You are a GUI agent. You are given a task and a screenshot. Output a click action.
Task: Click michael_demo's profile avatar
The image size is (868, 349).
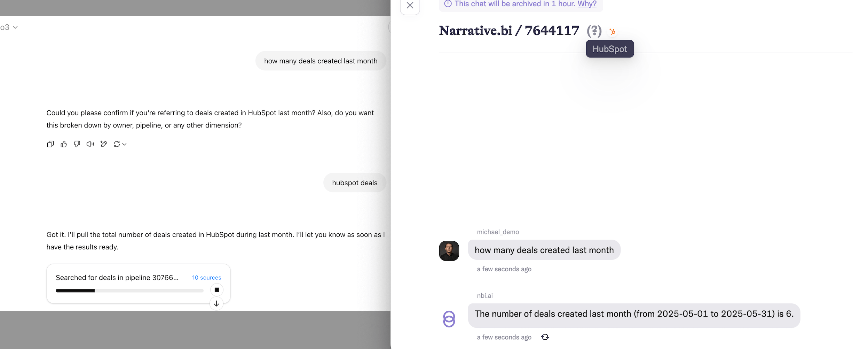tap(449, 251)
